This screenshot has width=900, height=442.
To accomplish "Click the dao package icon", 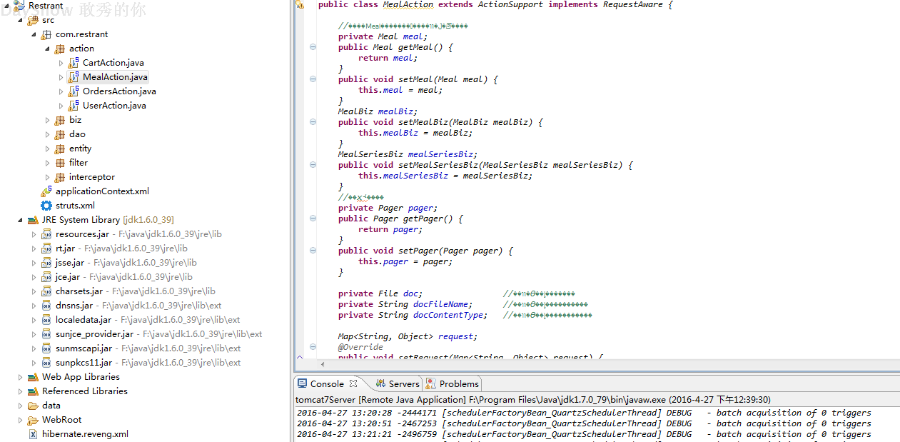I will pyautogui.click(x=60, y=134).
